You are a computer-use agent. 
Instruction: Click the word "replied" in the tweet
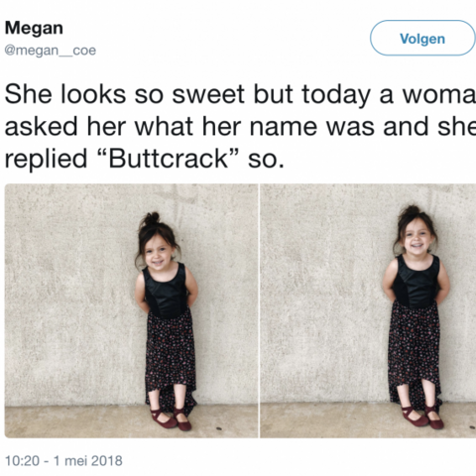click(x=46, y=159)
